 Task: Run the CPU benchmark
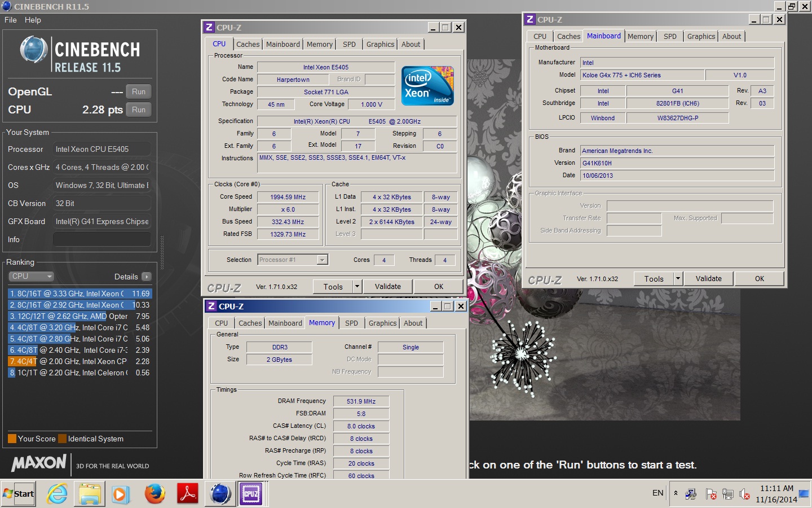pyautogui.click(x=139, y=110)
